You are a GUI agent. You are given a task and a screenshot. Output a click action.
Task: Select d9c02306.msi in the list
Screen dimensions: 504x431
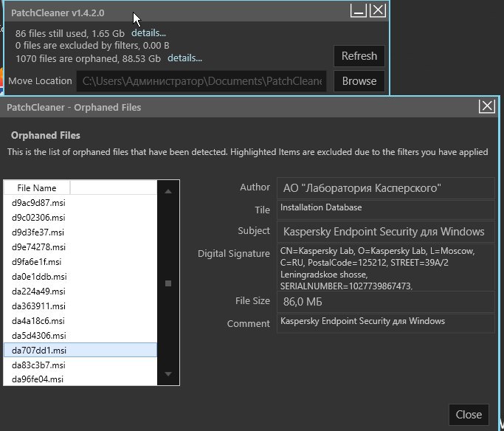80,218
